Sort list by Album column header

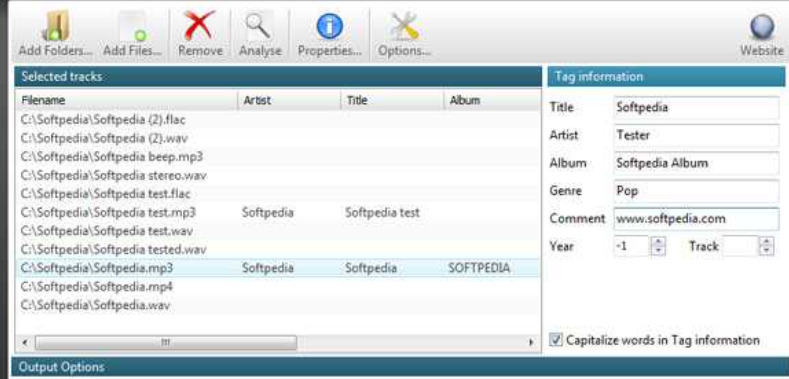492,100
